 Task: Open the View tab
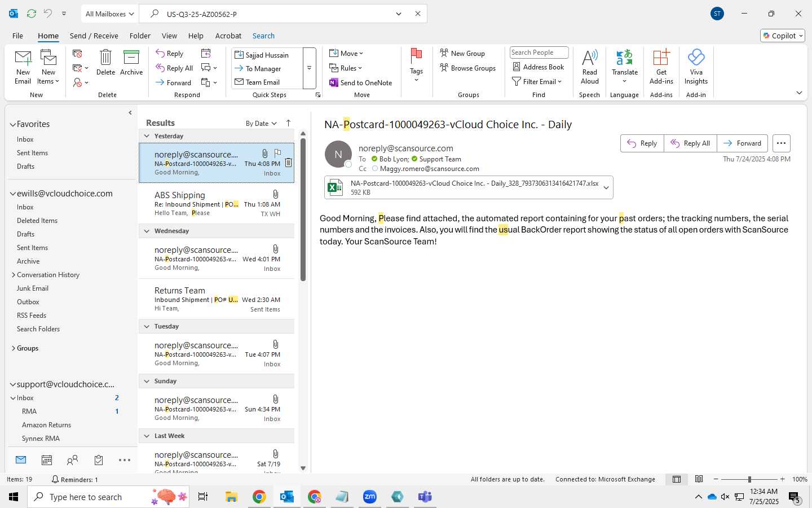tap(169, 36)
